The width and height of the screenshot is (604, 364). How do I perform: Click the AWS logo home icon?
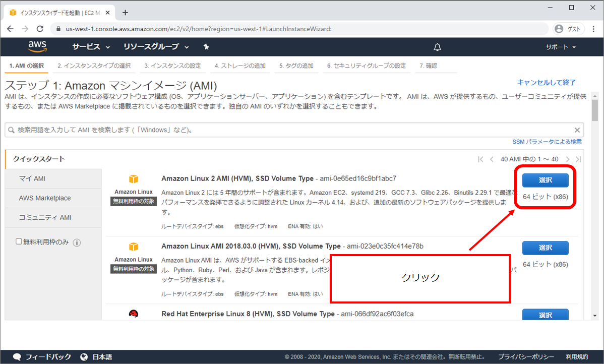click(37, 47)
